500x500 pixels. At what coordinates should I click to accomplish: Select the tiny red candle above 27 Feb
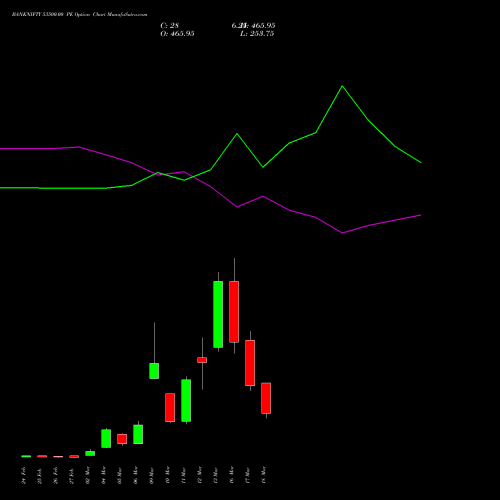click(x=74, y=457)
